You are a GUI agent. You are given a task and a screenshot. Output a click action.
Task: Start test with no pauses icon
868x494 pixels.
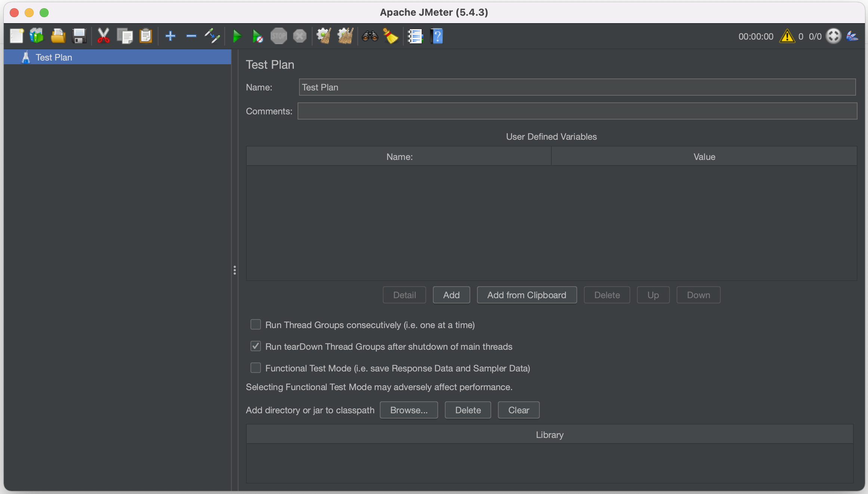point(258,36)
